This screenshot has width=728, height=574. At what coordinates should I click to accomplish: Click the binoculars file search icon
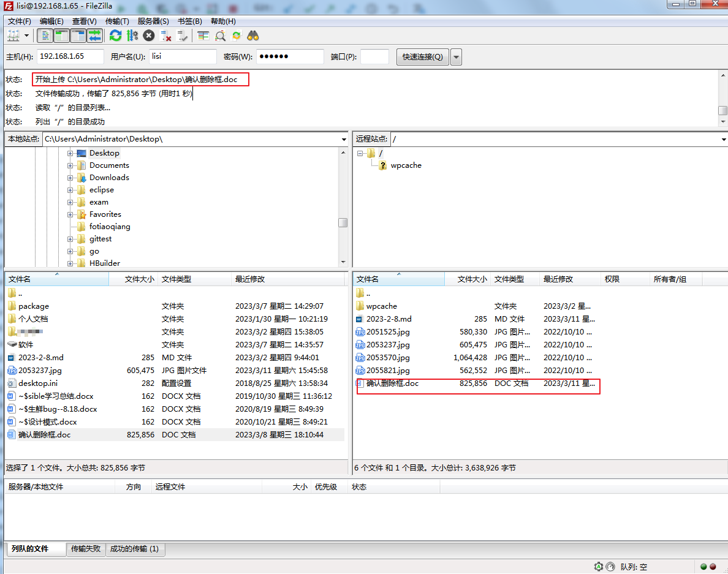tap(253, 36)
